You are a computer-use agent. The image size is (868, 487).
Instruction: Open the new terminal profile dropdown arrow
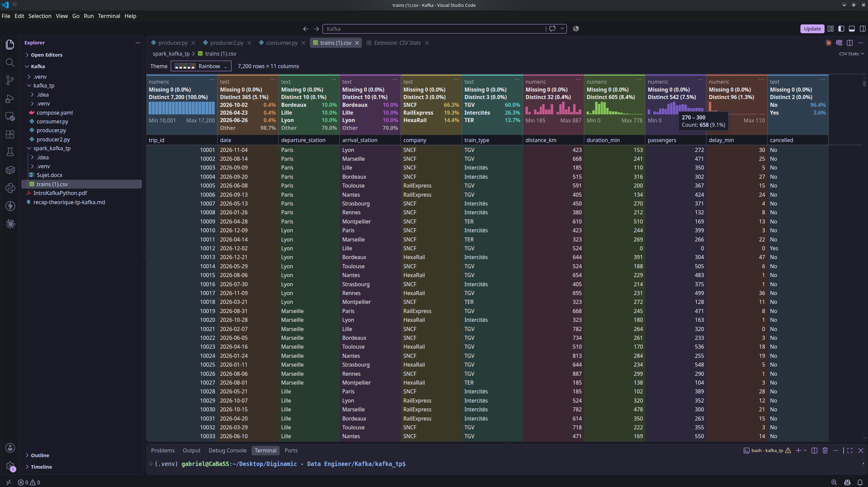pos(805,450)
